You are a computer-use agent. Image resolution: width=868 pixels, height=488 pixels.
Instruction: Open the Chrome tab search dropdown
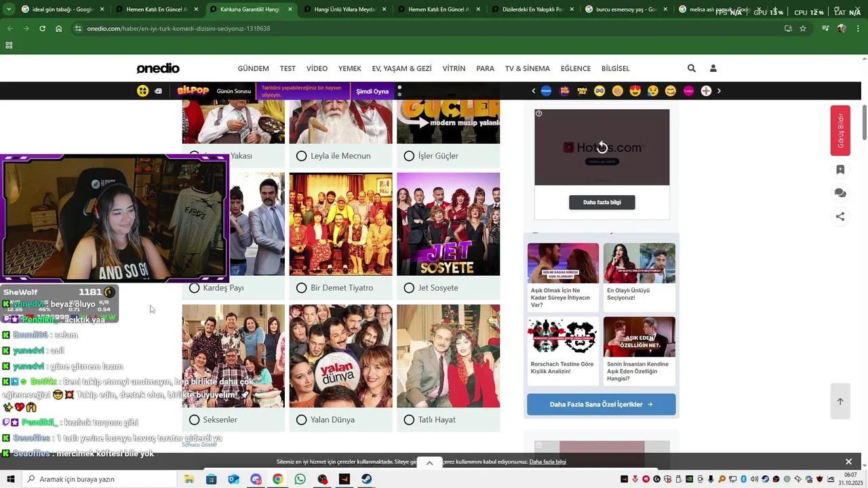click(x=9, y=9)
